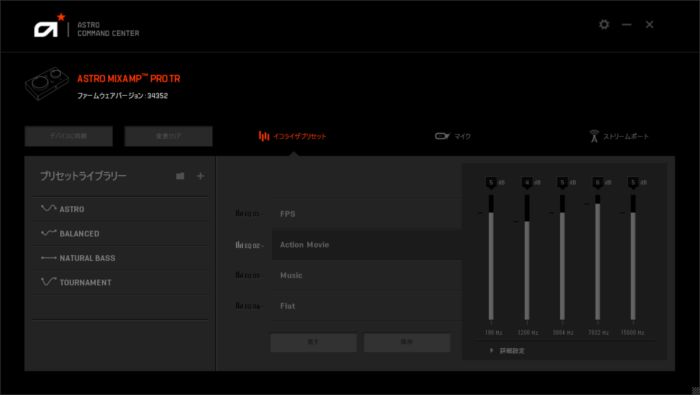This screenshot has width=700, height=395.
Task: Select the BALANCED preset
Action: coord(121,233)
